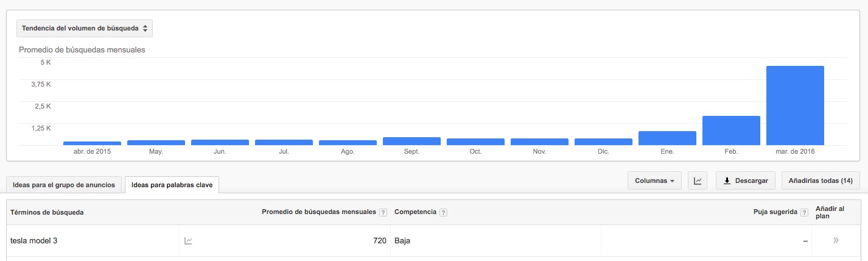868x261 pixels.
Task: Open the trend chart icon for tesla model 3
Action: click(x=189, y=241)
